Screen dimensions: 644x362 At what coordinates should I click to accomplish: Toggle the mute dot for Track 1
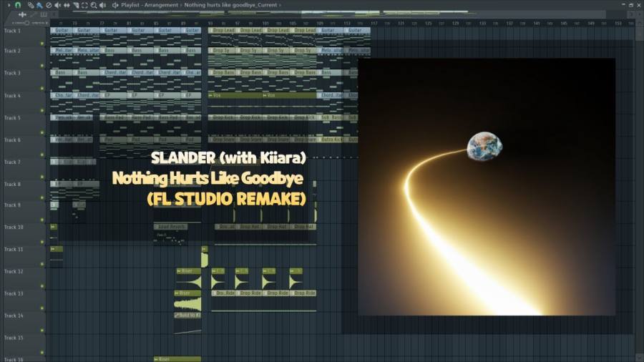tap(42, 43)
